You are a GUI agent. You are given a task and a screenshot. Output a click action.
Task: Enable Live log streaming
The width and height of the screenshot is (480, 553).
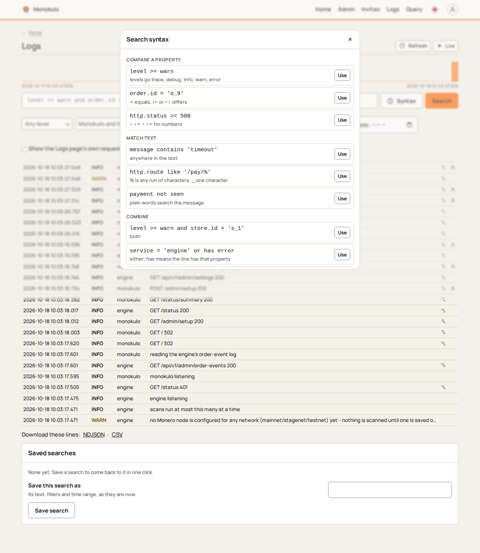446,46
